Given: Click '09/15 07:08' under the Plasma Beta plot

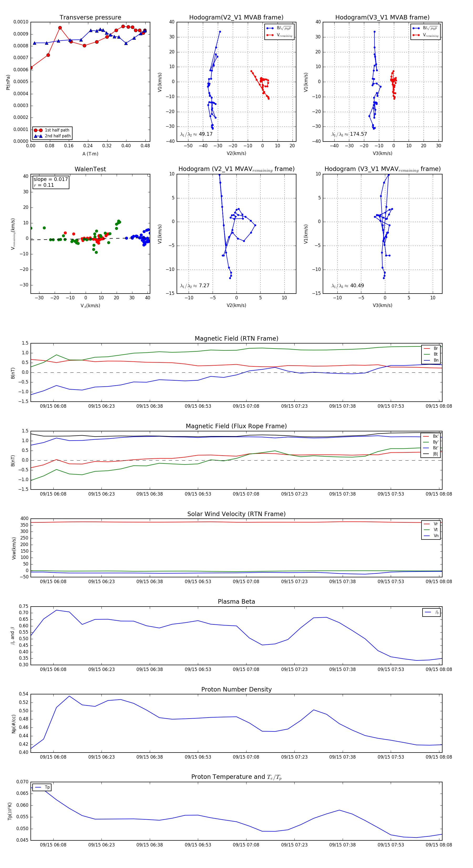Looking at the screenshot, I should click(x=246, y=669).
